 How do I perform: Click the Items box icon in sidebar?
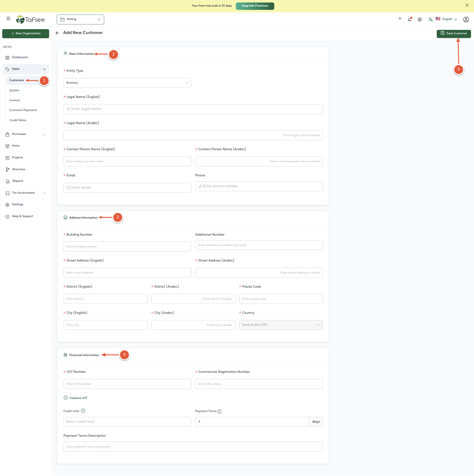pos(7,146)
